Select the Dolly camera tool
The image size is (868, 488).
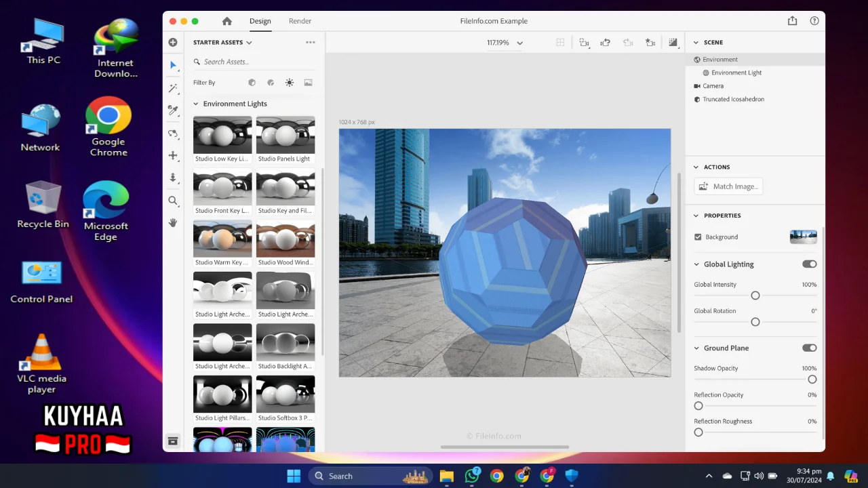(173, 178)
